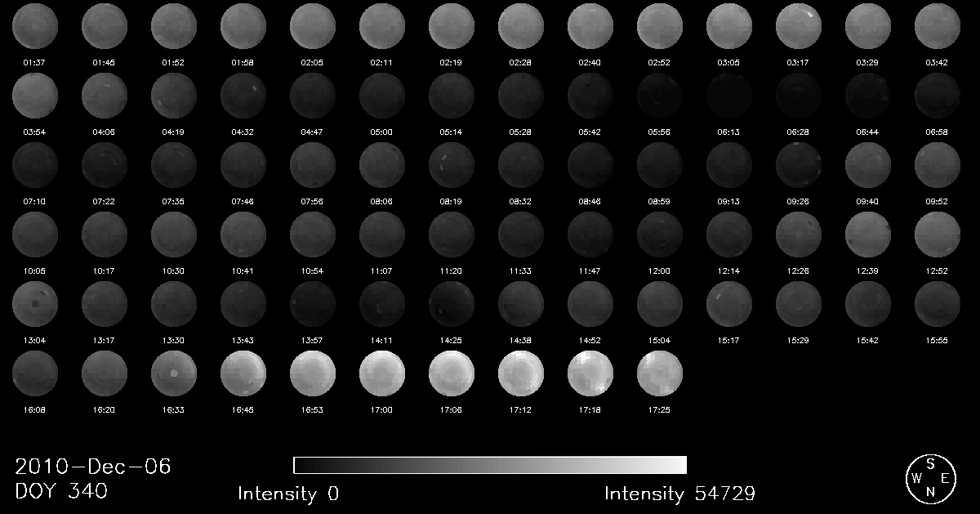Open the disk image taken at 12:14
Screen dimensions: 980x514
point(729,234)
